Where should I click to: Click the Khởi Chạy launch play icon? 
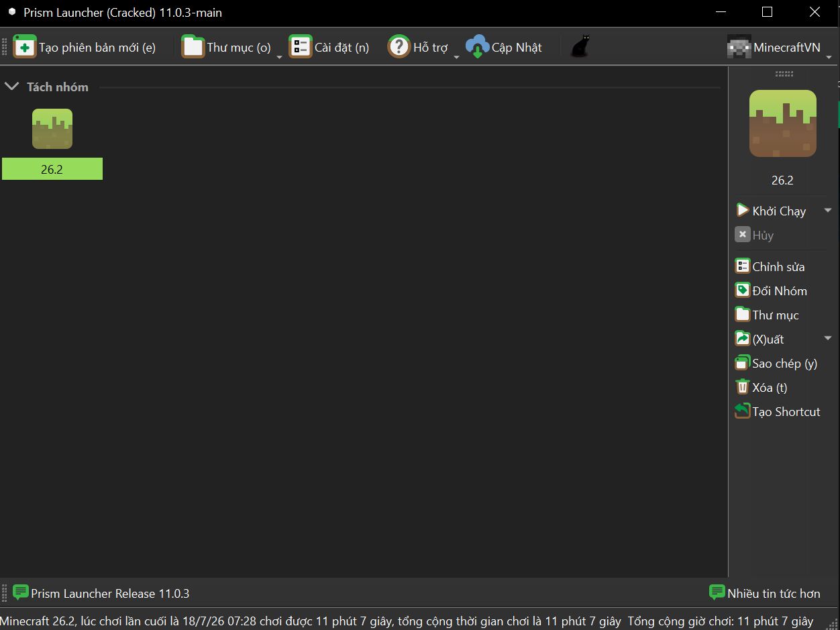[742, 211]
